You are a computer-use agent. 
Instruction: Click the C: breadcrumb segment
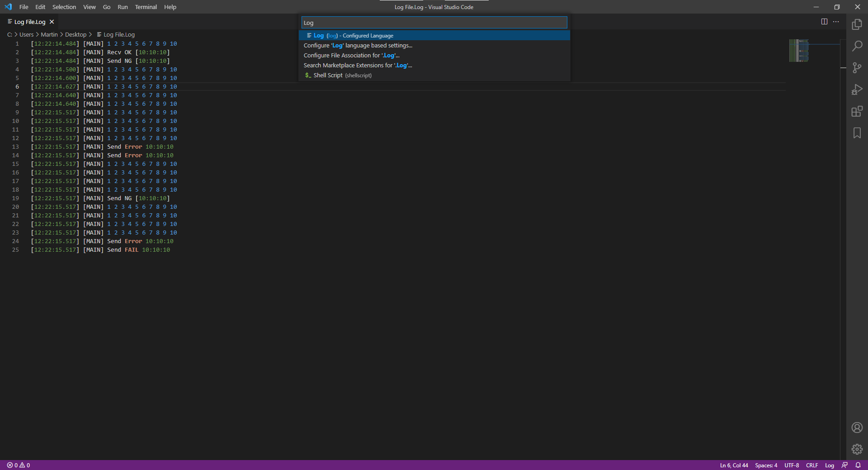tap(9, 34)
